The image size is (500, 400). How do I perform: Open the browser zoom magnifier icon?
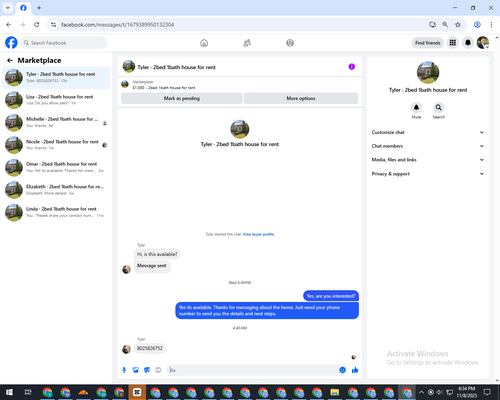pos(445,25)
